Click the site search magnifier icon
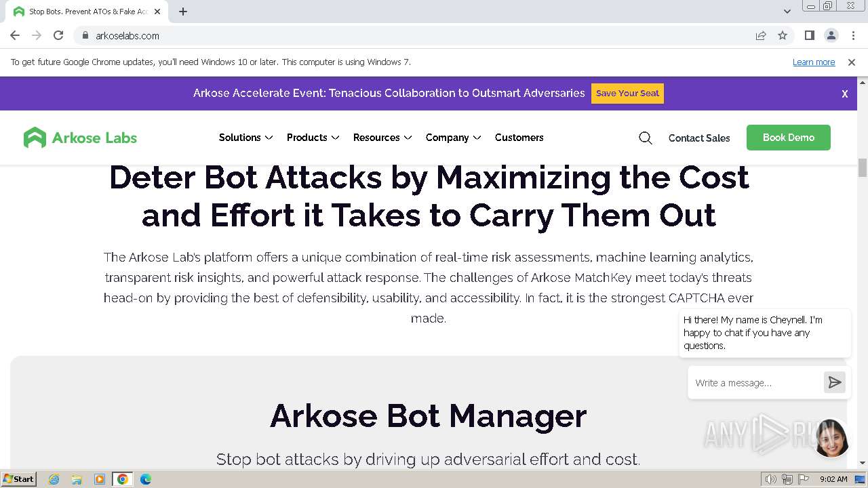 [646, 138]
